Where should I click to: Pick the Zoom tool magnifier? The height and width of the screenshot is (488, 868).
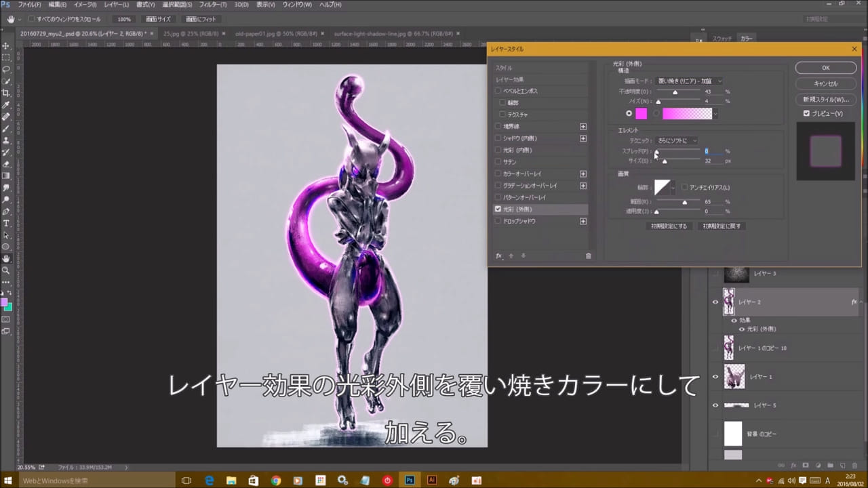pos(6,270)
